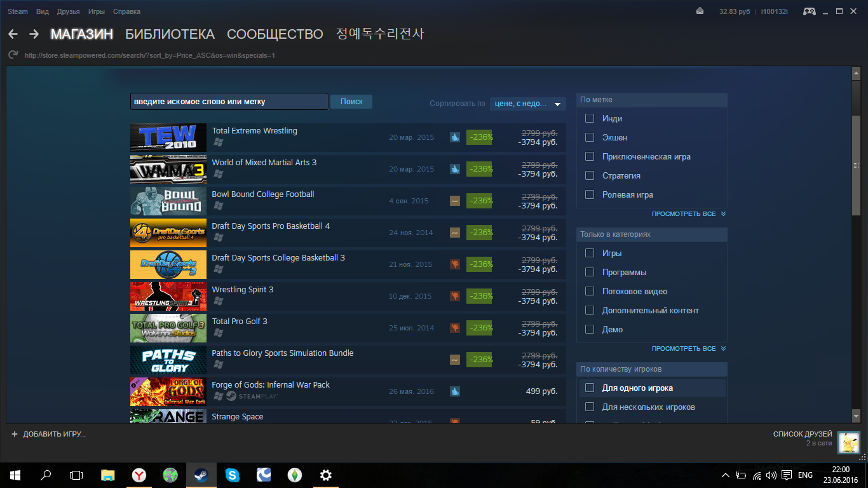Image resolution: width=868 pixels, height=488 pixels.
Task: Click the plus icon to add game
Action: 15,434
